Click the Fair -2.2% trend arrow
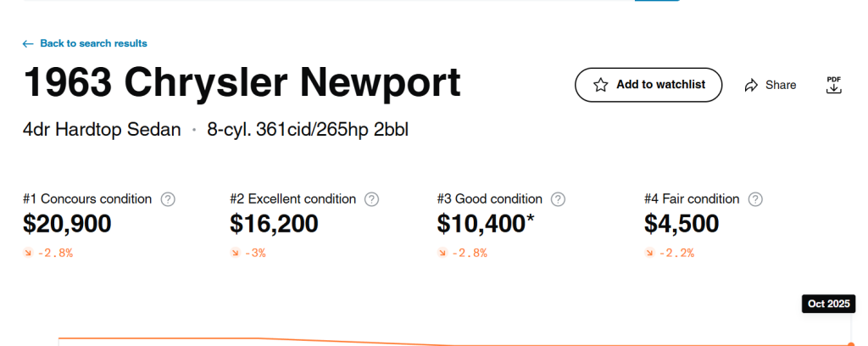Viewport: 868px width, 346px height. [x=649, y=253]
